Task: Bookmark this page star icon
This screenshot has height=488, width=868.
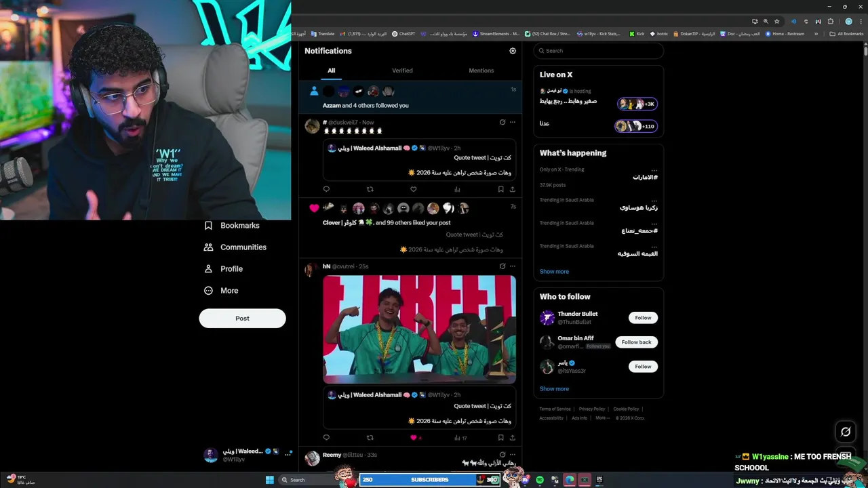Action: pos(777,22)
